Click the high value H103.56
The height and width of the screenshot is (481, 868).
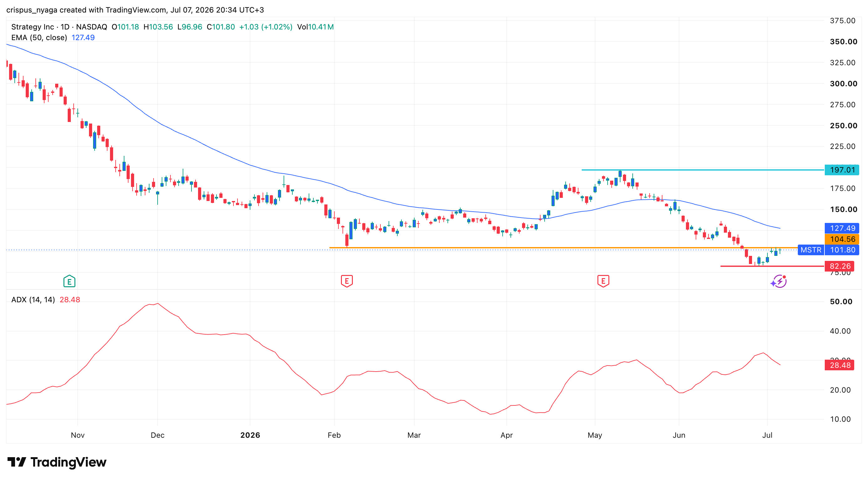pos(158,27)
